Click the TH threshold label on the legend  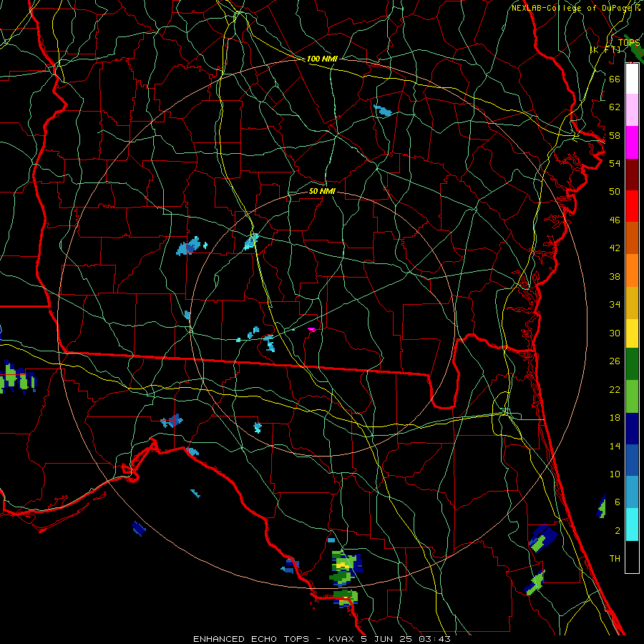coord(615,559)
